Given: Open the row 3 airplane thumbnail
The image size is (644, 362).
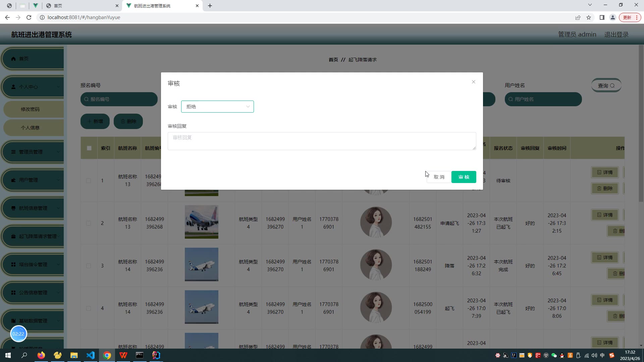Looking at the screenshot, I should pyautogui.click(x=202, y=264).
